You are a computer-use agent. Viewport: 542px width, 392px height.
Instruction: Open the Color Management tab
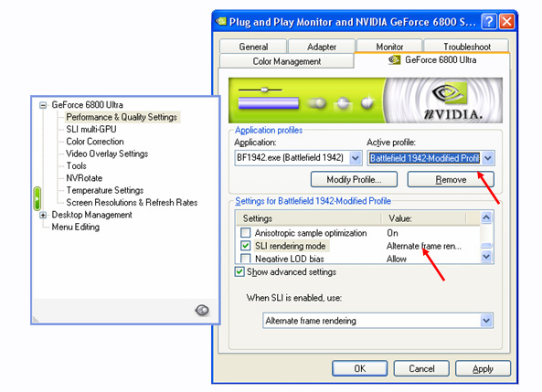point(287,61)
